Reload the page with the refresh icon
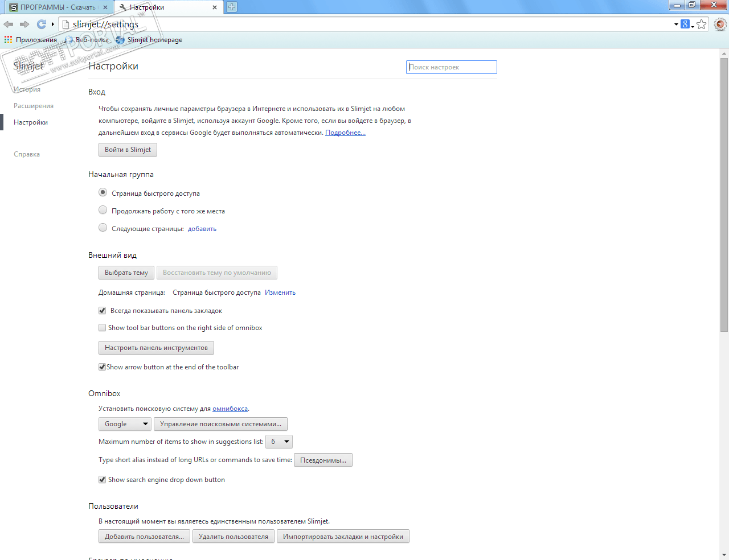 [x=41, y=24]
